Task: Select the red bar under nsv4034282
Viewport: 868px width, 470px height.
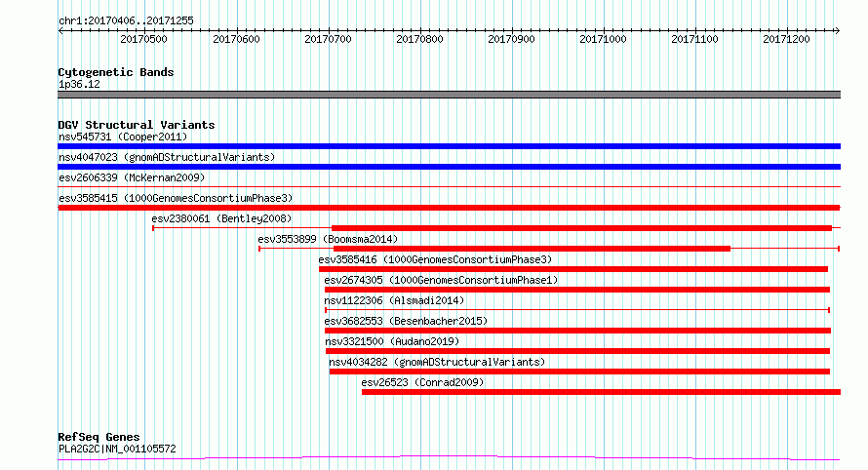Action: [579, 372]
